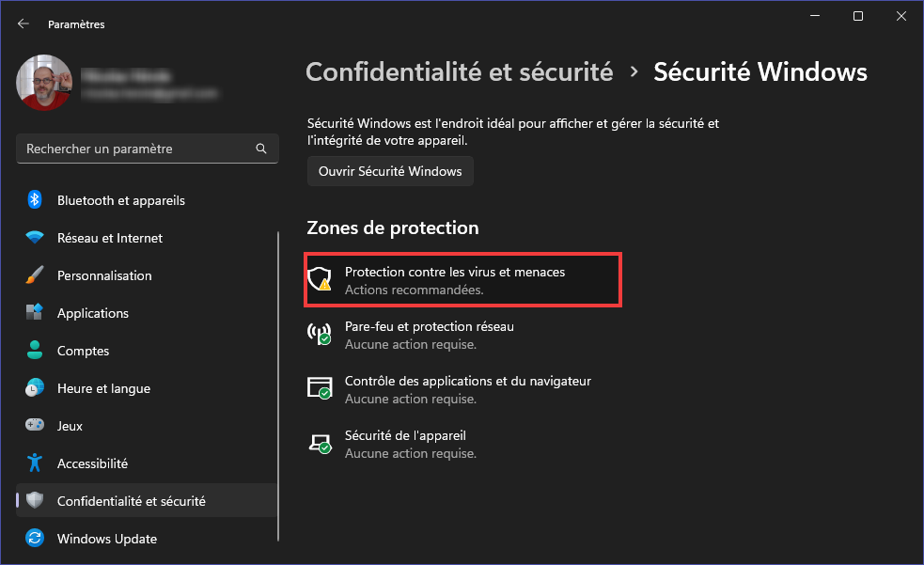Click the Bluetooth et appareils icon
Viewport: 924px width, 565px height.
tap(35, 200)
